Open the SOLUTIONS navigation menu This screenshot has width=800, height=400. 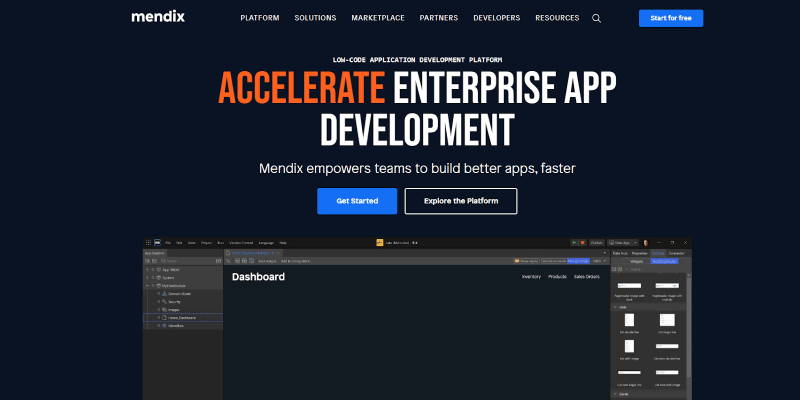[x=315, y=18]
